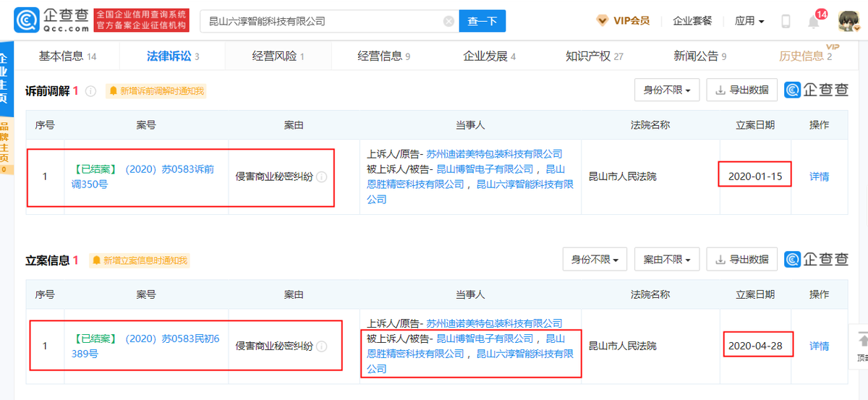Click the bell icon for 新增诉前调解时通知我
The image size is (868, 400).
(113, 91)
